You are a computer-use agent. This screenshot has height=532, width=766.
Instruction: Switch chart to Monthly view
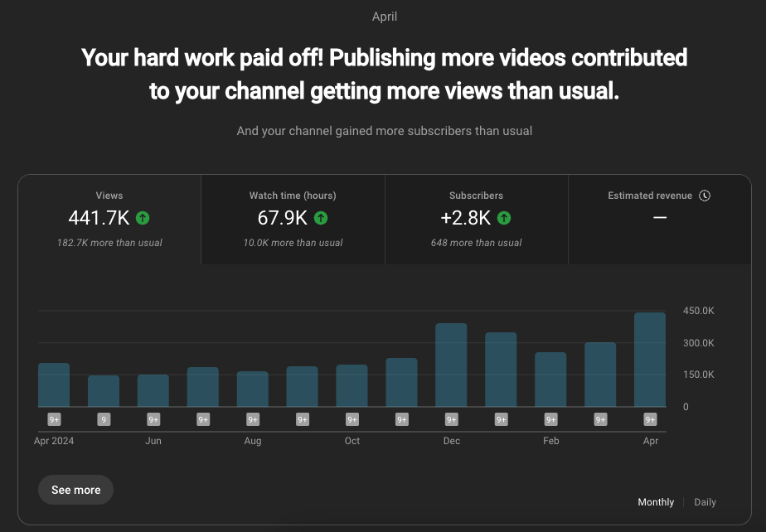coord(656,502)
